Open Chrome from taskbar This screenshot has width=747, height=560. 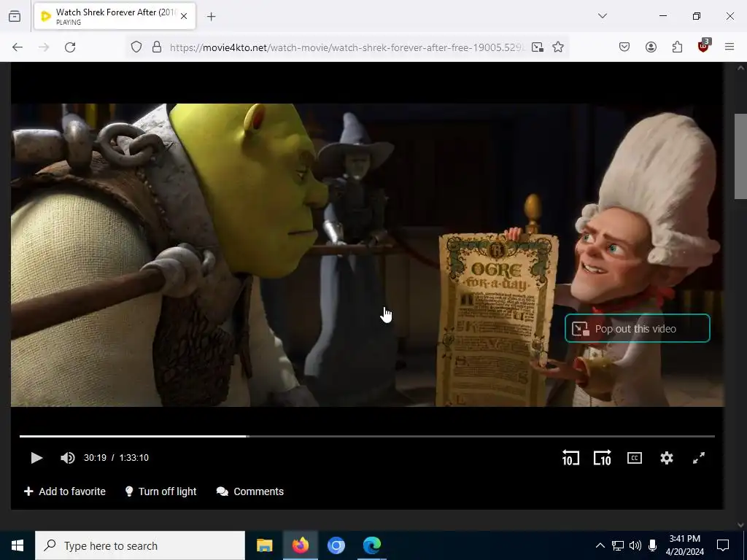coord(336,545)
